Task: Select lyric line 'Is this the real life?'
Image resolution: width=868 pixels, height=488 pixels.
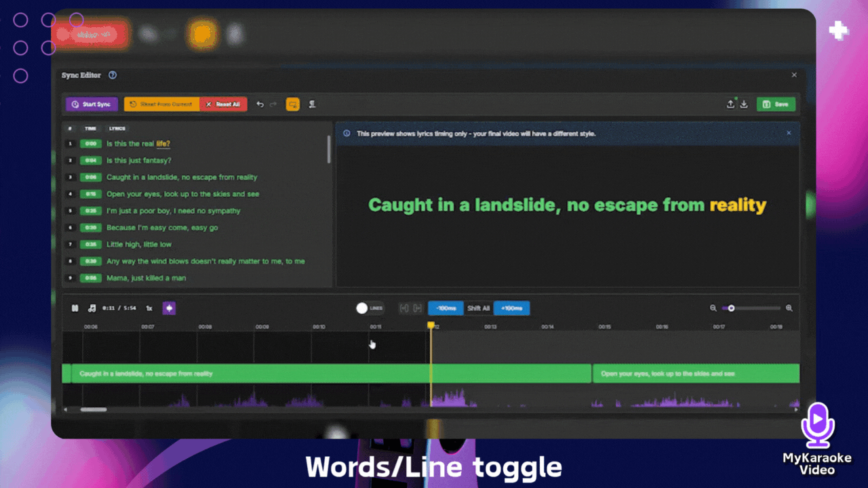Action: [138, 144]
